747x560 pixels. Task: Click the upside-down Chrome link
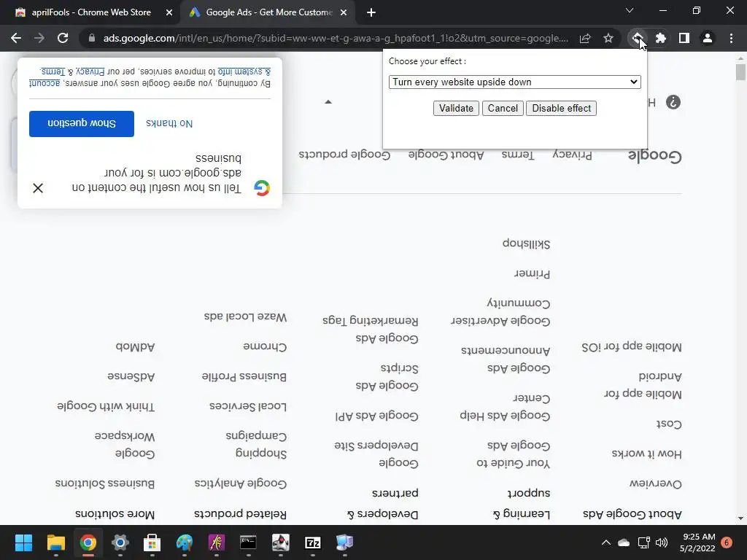265,346
